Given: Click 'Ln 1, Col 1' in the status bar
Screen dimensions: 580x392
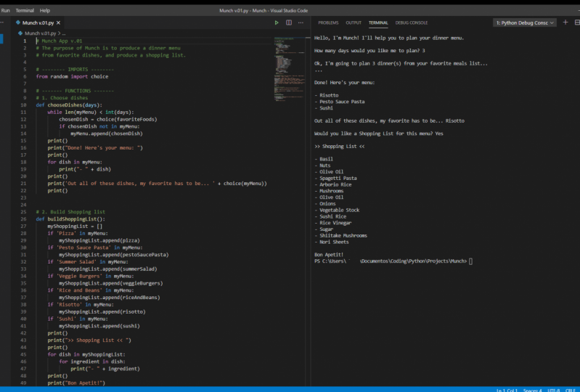Looking at the screenshot, I should (507, 390).
